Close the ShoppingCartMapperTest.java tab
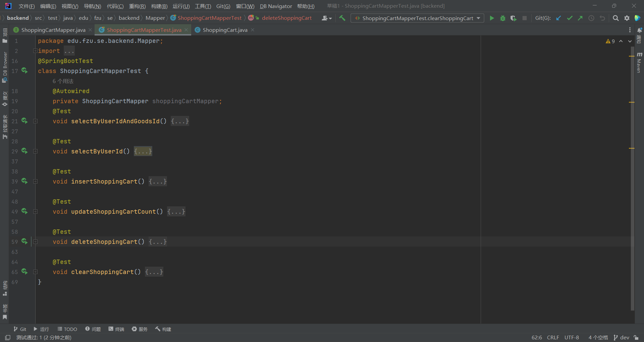Screen dimensions: 644x342 [x=186, y=30]
